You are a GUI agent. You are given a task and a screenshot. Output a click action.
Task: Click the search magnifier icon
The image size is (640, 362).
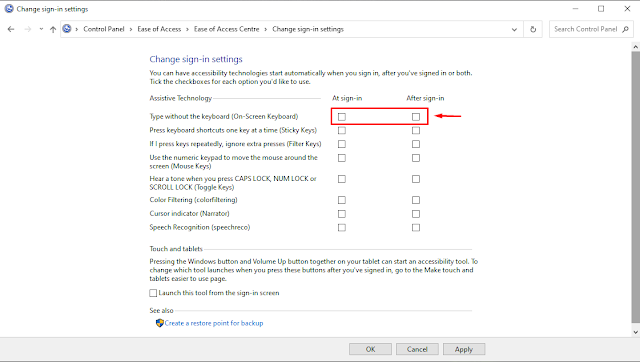pyautogui.click(x=625, y=29)
